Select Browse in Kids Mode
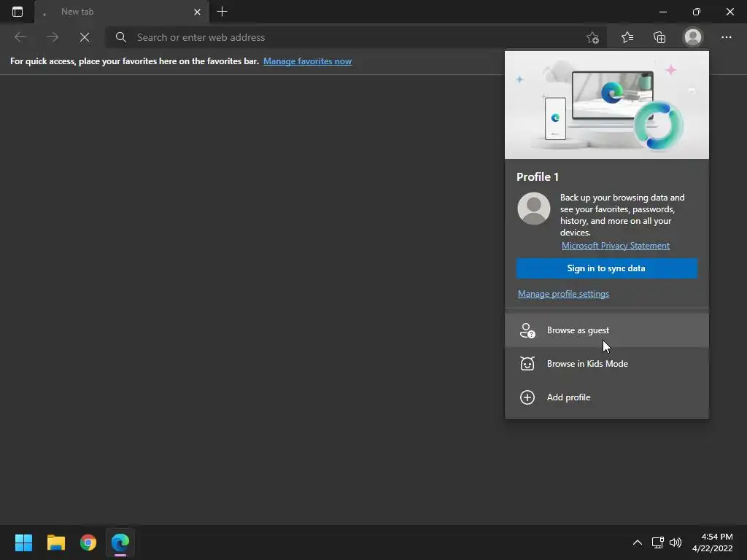747x560 pixels. 606,364
